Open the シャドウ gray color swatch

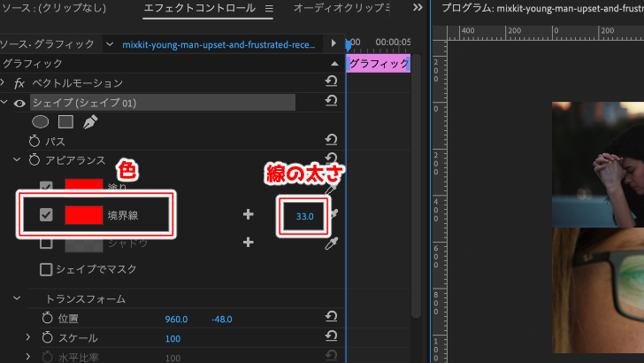tap(84, 244)
